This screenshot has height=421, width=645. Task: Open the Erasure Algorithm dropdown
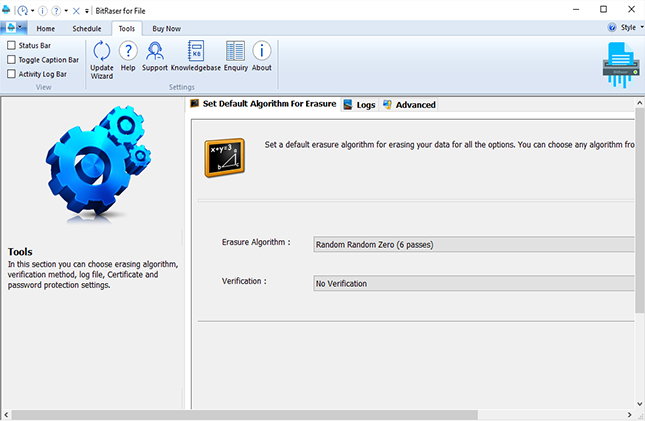coord(474,244)
